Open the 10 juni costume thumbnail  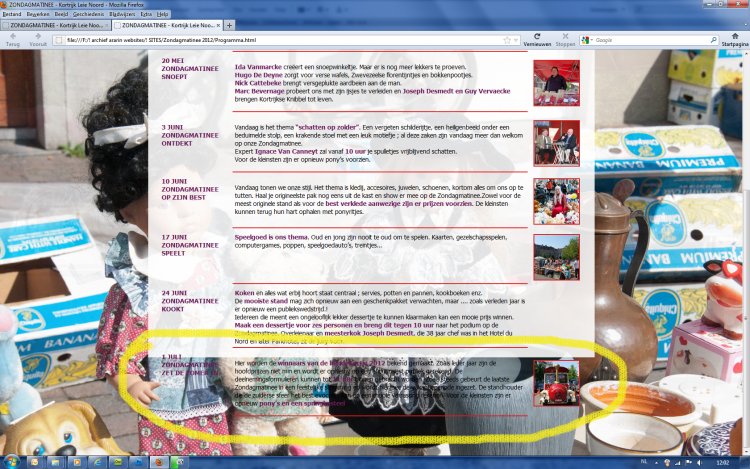tap(556, 201)
